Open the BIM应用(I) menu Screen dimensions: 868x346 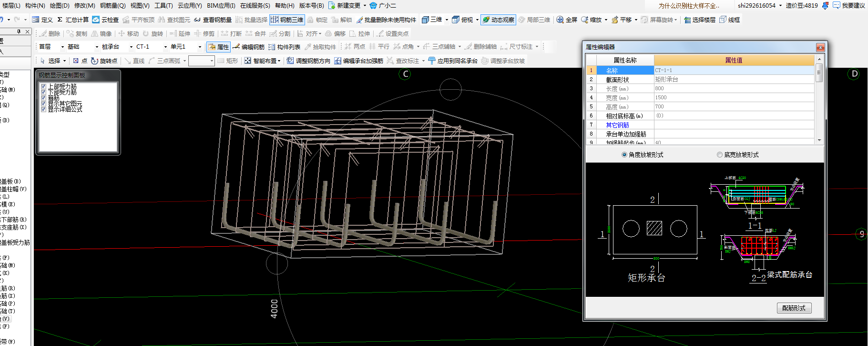[221, 6]
